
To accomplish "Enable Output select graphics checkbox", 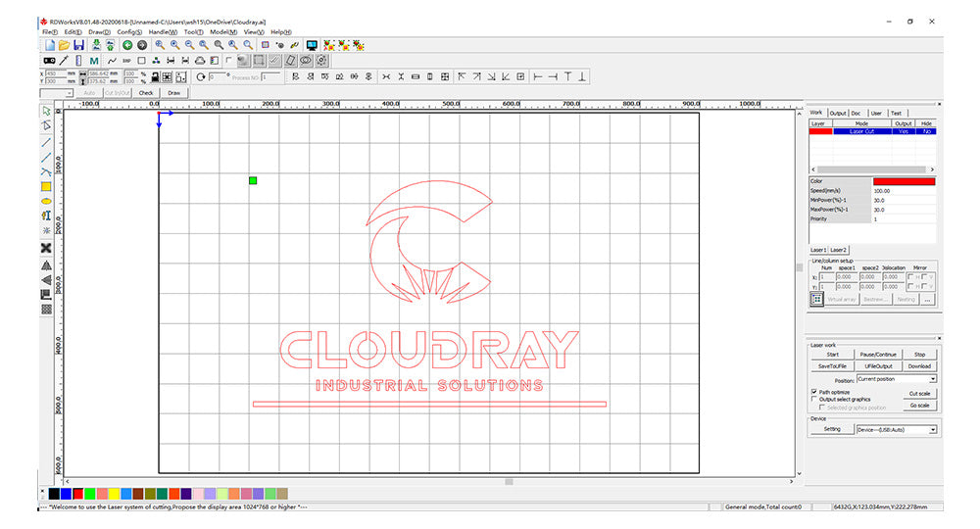I will click(814, 400).
